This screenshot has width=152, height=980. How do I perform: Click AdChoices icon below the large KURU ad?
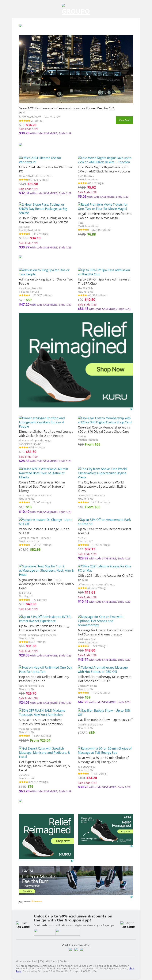tap(131, 409)
